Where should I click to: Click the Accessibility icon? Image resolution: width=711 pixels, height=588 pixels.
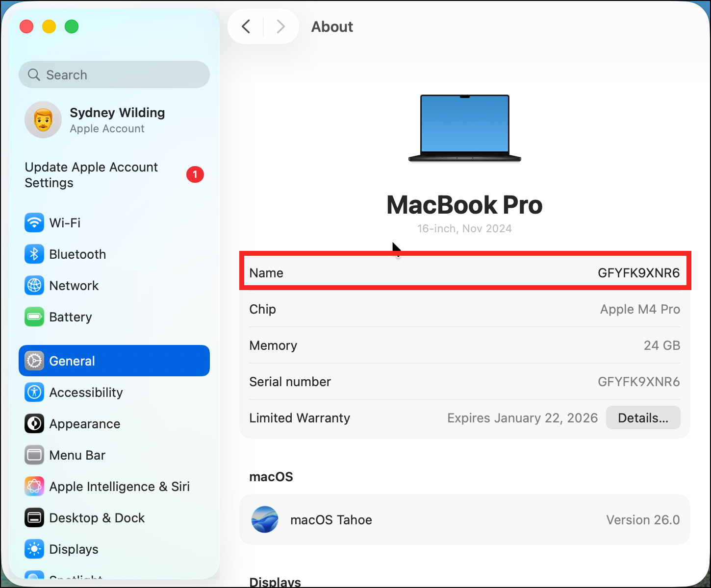(34, 392)
